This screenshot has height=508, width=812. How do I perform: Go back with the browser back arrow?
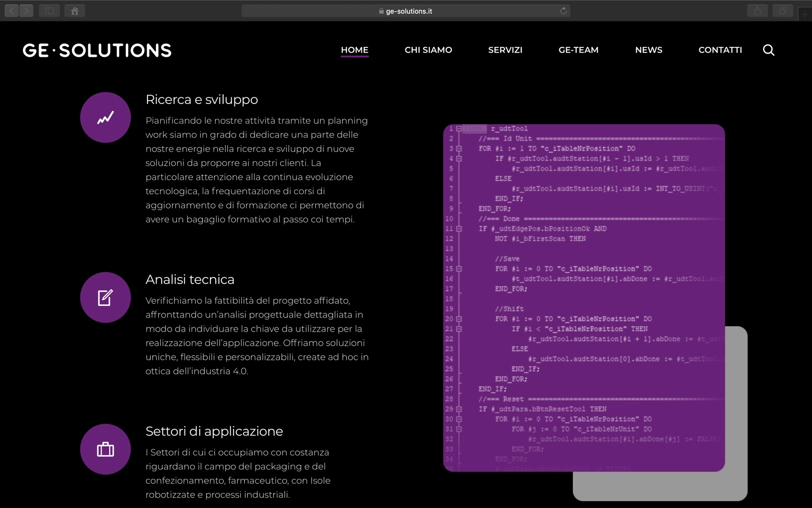coord(12,10)
